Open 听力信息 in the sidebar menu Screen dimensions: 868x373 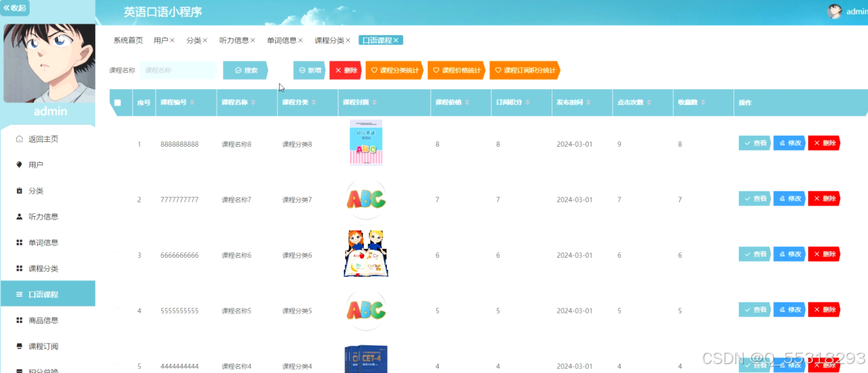coord(48,217)
